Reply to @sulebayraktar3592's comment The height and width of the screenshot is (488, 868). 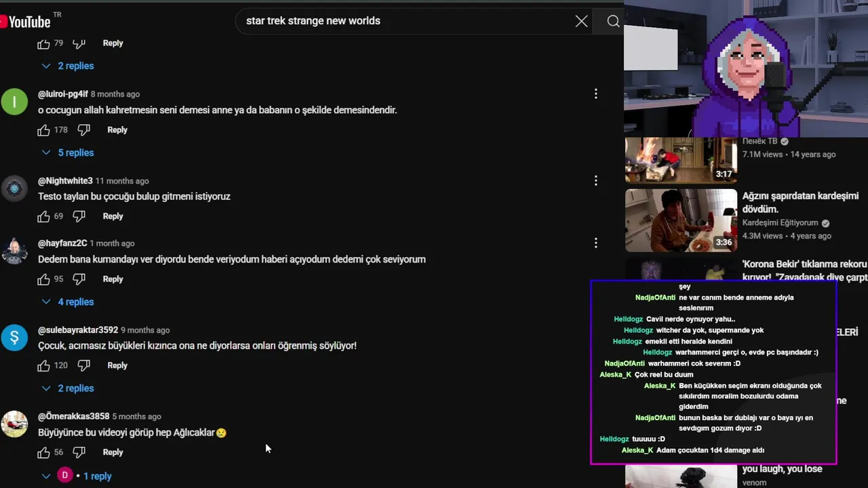[117, 365]
